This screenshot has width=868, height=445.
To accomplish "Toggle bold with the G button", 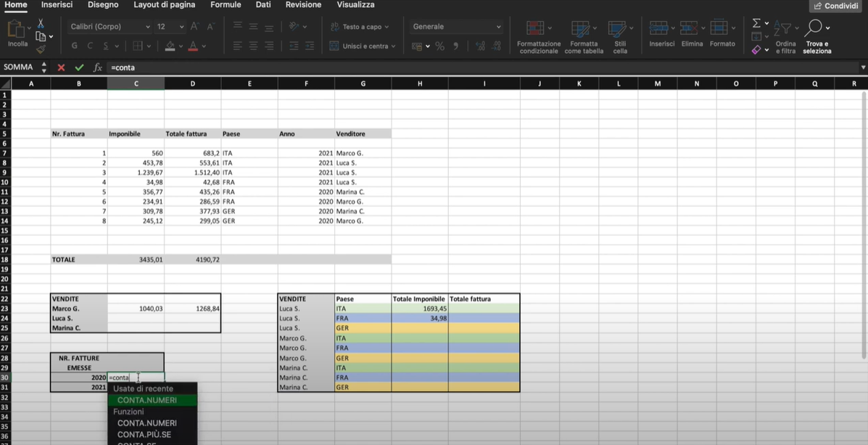I will coord(73,45).
